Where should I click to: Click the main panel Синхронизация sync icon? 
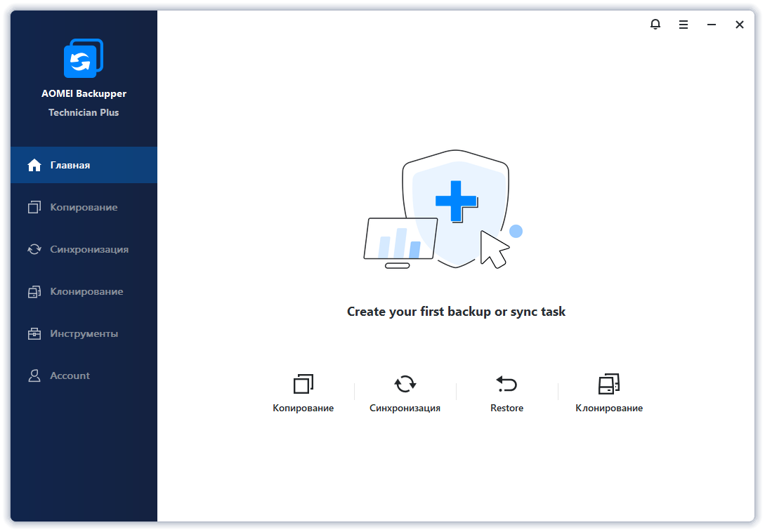[405, 384]
